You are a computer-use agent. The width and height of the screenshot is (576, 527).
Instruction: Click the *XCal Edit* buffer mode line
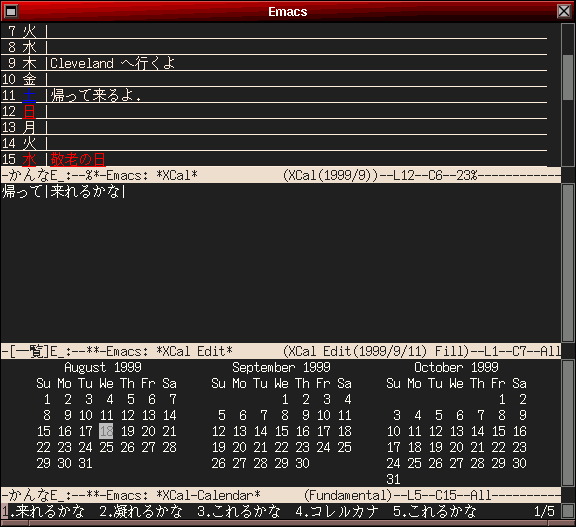tap(281, 351)
